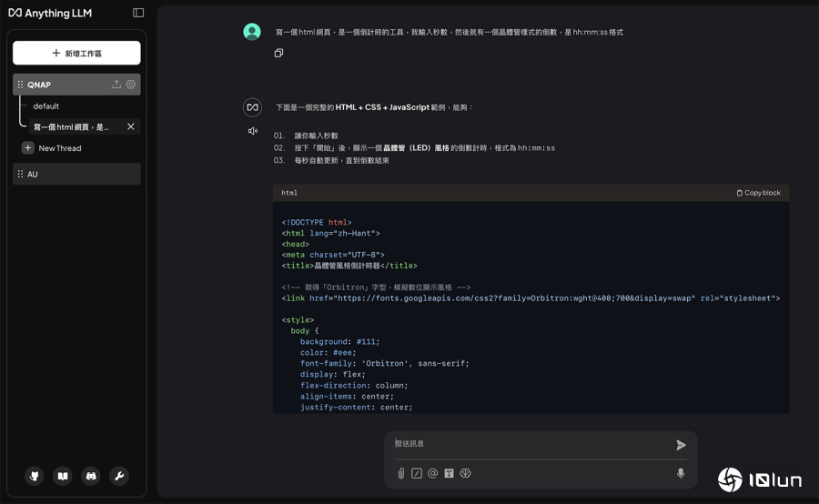Open slash commands menu

pyautogui.click(x=417, y=473)
